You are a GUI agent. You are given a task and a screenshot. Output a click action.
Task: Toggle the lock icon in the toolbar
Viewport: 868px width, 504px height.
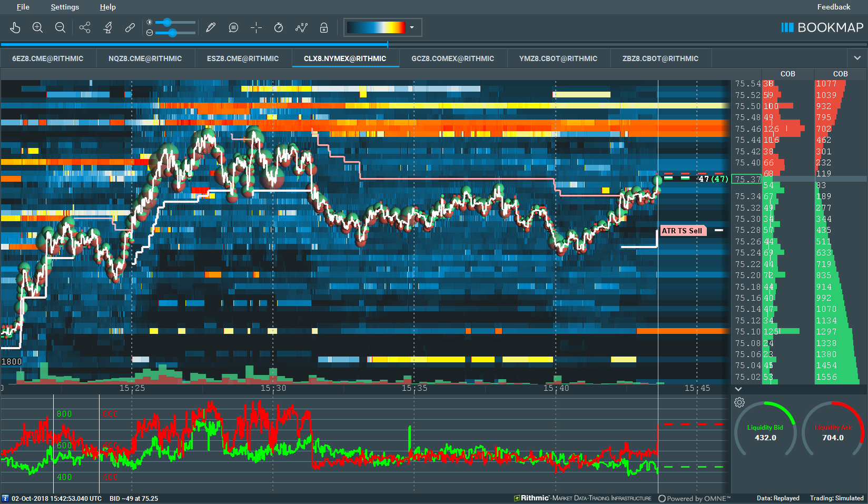point(324,27)
